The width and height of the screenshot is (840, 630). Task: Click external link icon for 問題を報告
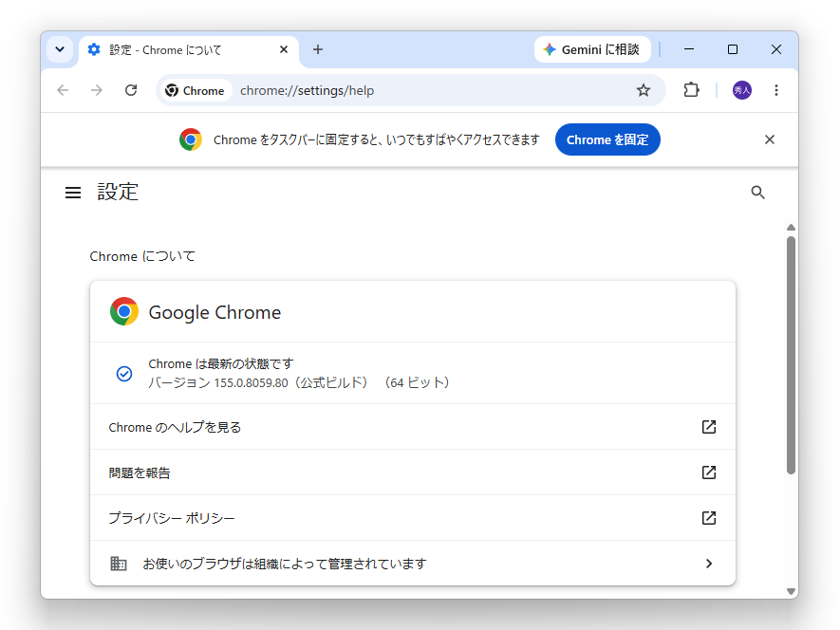(x=709, y=472)
